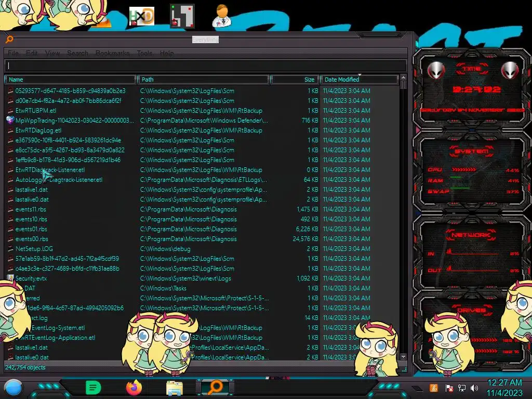Click the 24,576 KB size cell

pyautogui.click(x=305, y=239)
